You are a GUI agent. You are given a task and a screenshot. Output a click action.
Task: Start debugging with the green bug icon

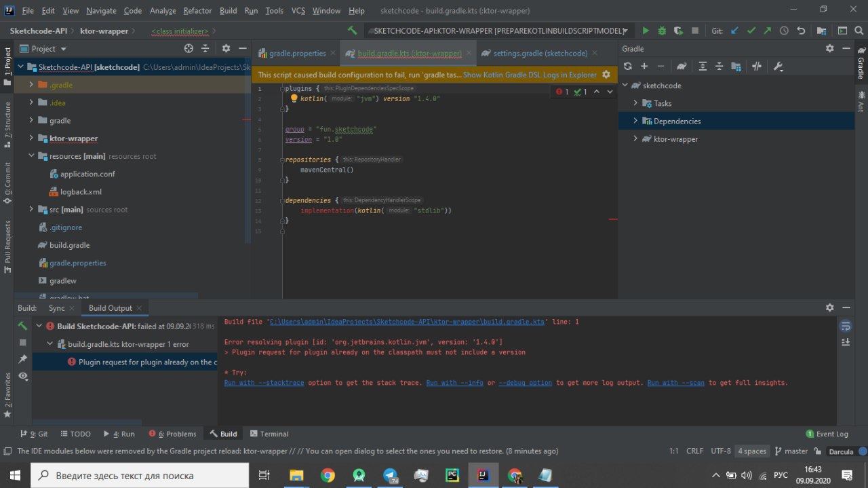point(662,31)
